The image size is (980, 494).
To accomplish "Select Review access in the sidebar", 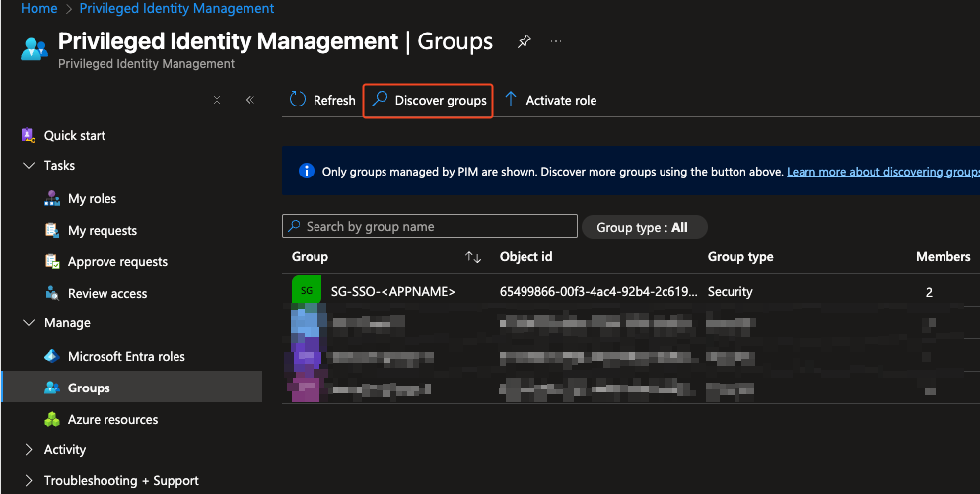I will [x=107, y=293].
